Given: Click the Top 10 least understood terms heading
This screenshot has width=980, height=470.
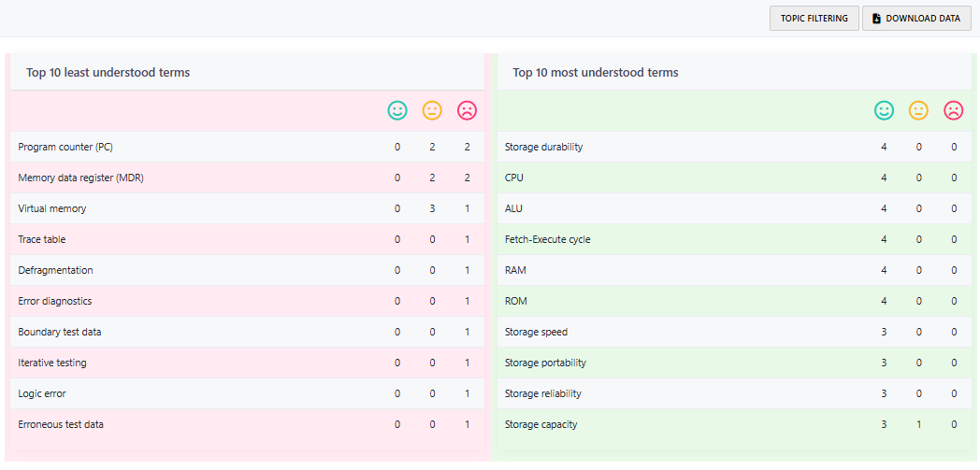Looking at the screenshot, I should (108, 72).
